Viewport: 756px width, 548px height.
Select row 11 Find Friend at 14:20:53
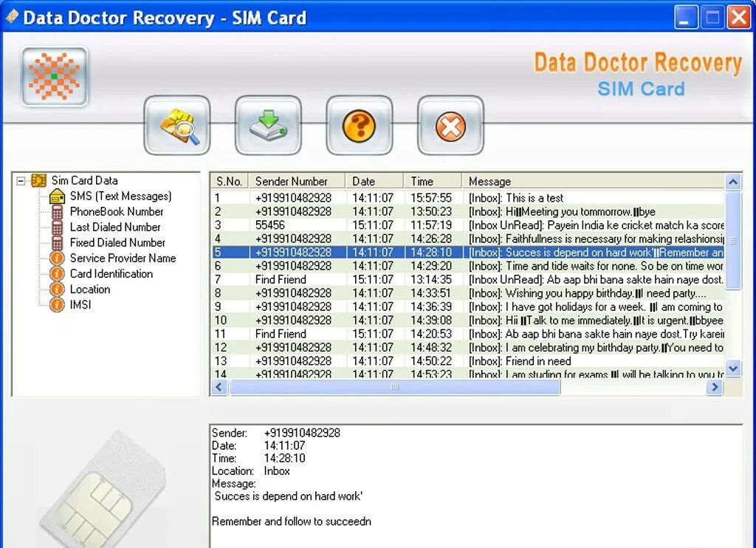[x=467, y=333]
